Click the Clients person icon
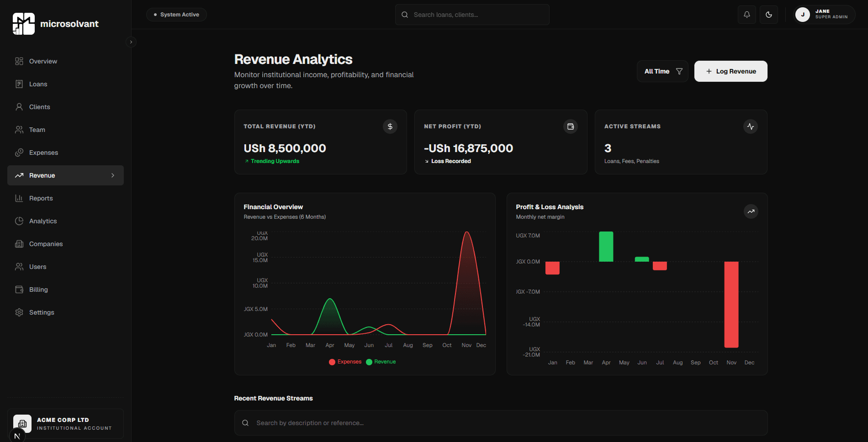Viewport: 868px width, 442px height. click(x=19, y=107)
